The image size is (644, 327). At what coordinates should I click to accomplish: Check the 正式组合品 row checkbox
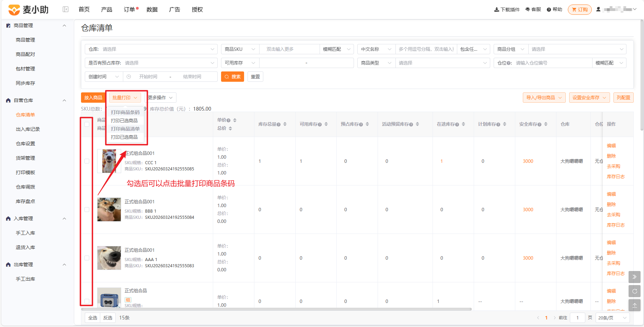[87, 301]
